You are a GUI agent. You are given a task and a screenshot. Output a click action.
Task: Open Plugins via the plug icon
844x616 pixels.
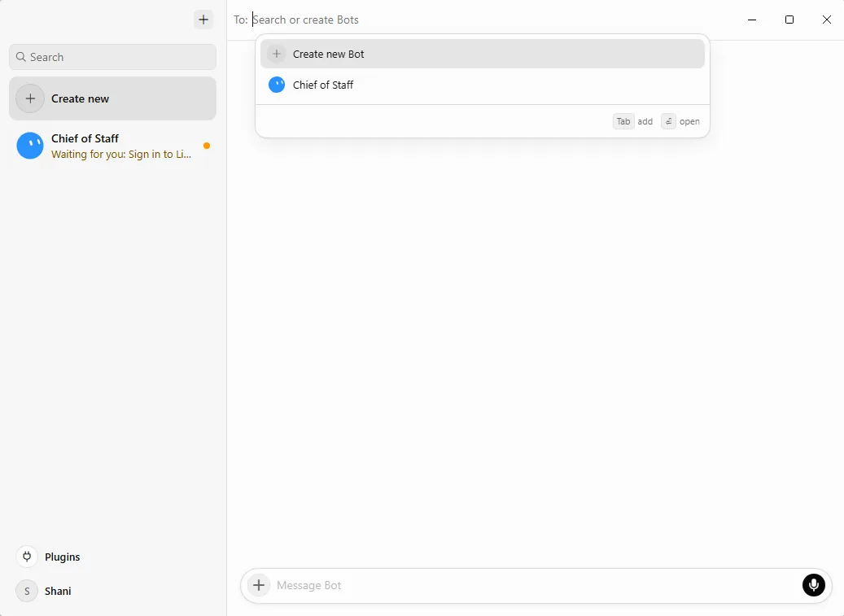pyautogui.click(x=27, y=557)
